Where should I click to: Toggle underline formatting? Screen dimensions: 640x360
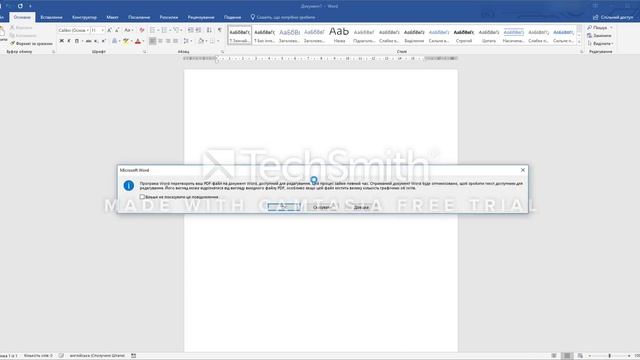click(x=76, y=41)
